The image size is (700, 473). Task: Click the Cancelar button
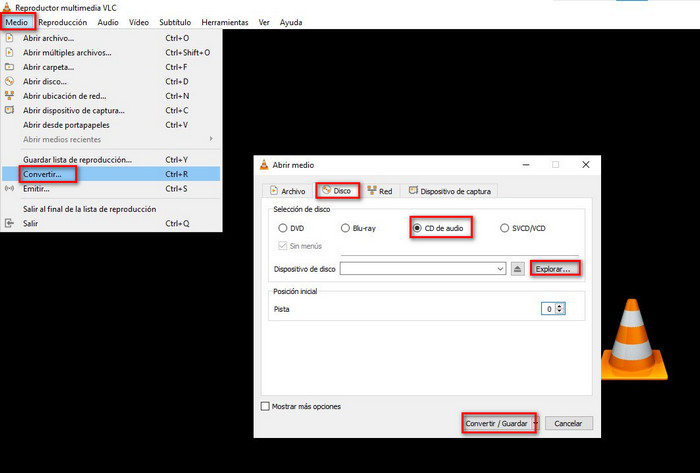[x=568, y=423]
